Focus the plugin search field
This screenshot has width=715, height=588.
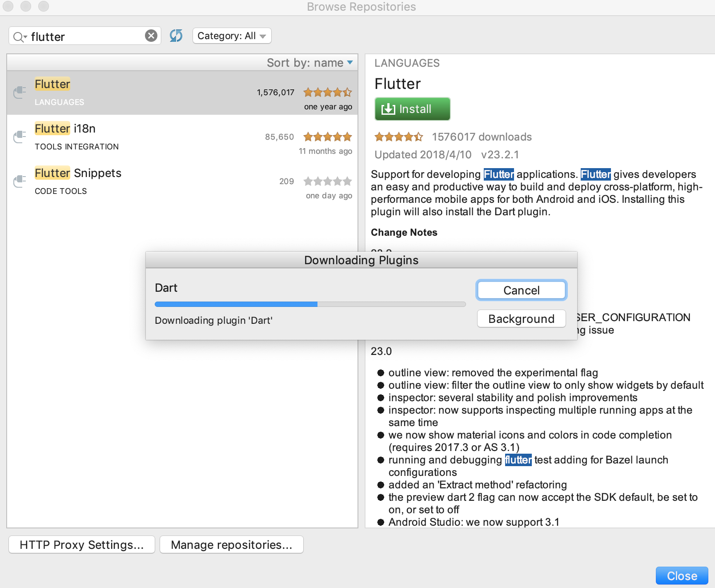(84, 36)
